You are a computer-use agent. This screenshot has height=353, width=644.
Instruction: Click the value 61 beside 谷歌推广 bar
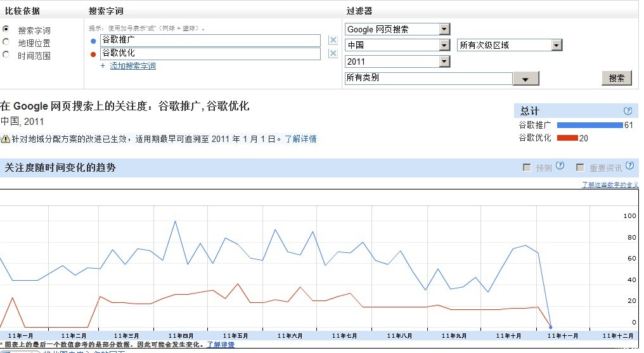coord(629,125)
